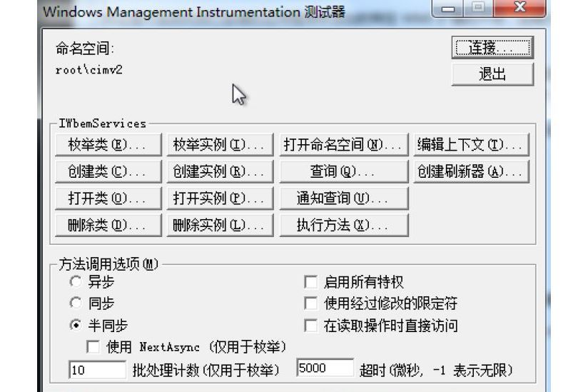Image resolution: width=588 pixels, height=392 pixels.
Task: Click the timeout field showing 5000
Action: coord(325,368)
